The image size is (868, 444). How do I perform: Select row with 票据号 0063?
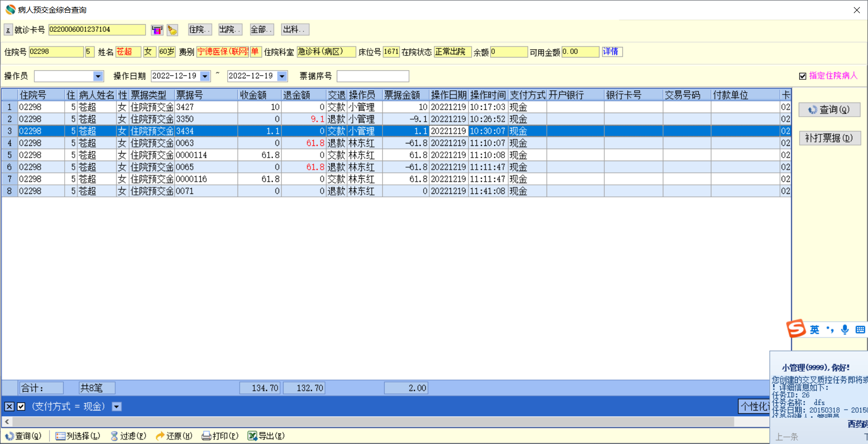pyautogui.click(x=396, y=143)
